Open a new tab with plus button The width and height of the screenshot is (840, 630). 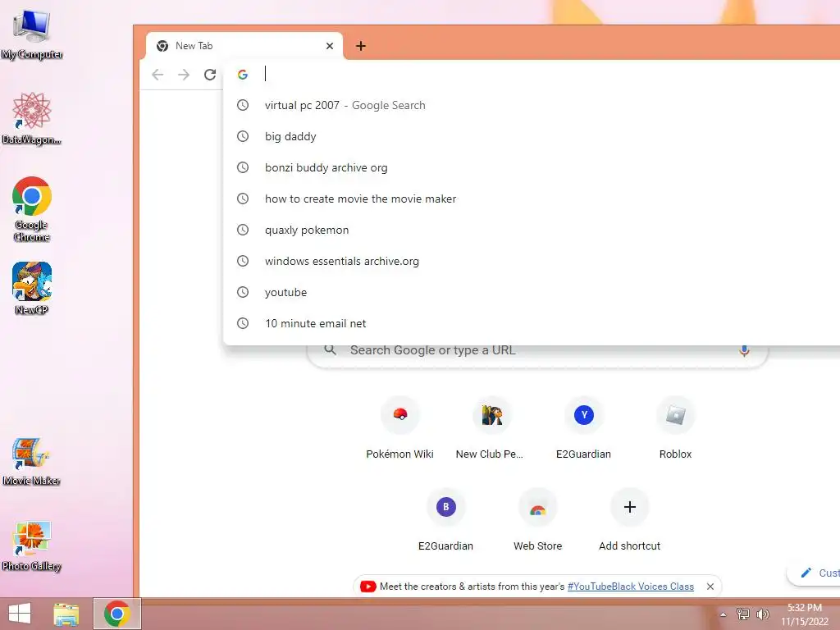click(x=361, y=46)
